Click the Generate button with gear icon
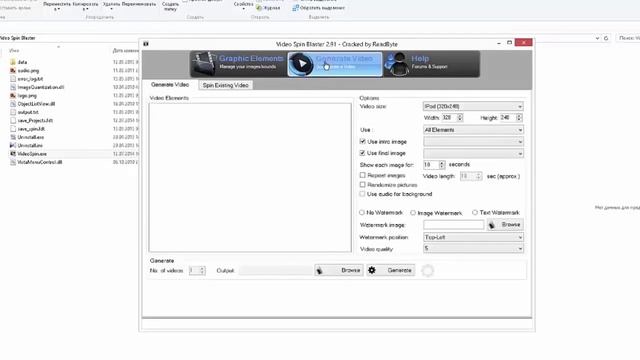This screenshot has height=360, width=640. (x=391, y=270)
